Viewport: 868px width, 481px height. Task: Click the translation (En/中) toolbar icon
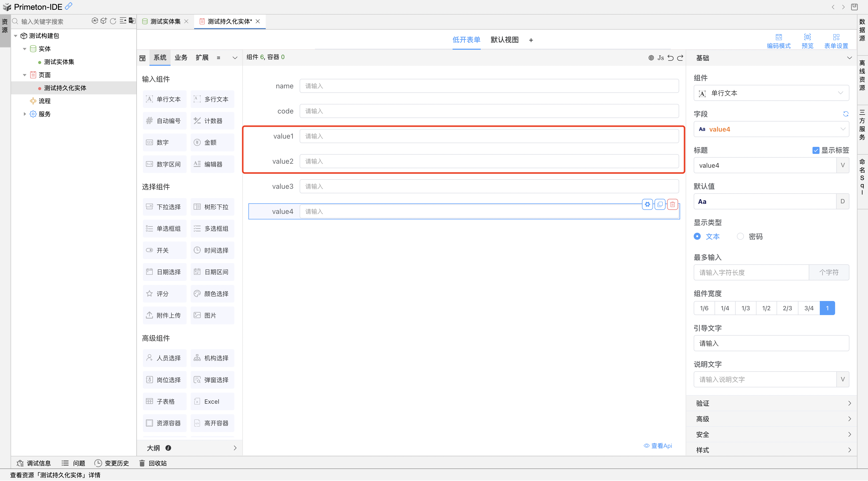tap(131, 21)
